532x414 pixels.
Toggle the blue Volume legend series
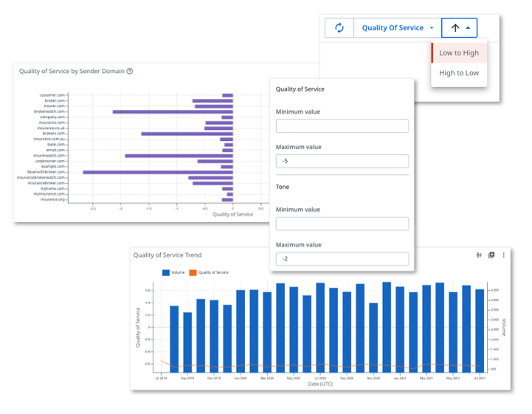pos(174,272)
